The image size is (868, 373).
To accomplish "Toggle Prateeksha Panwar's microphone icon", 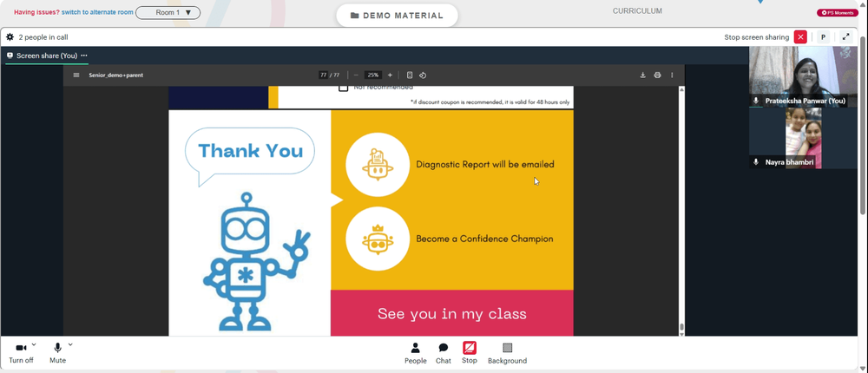I will point(756,101).
